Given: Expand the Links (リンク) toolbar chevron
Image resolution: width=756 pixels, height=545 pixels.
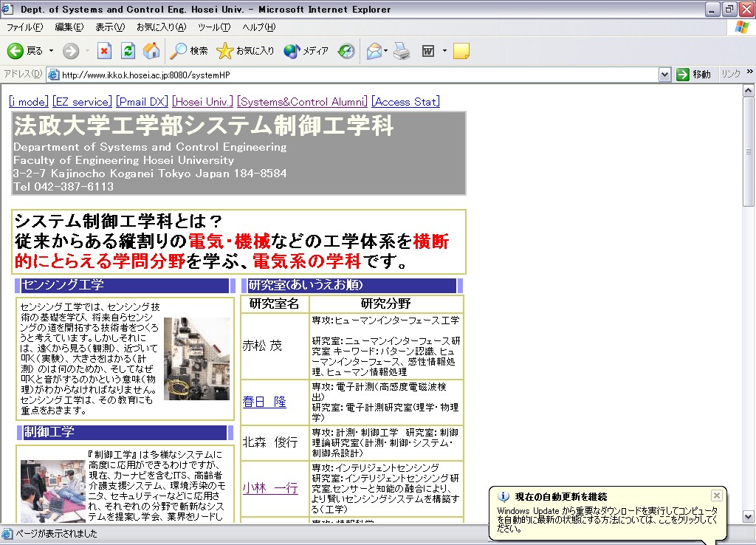Looking at the screenshot, I should coord(750,72).
